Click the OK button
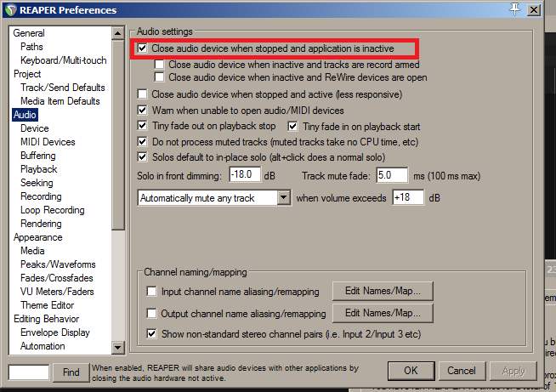556x392 pixels. coord(411,371)
